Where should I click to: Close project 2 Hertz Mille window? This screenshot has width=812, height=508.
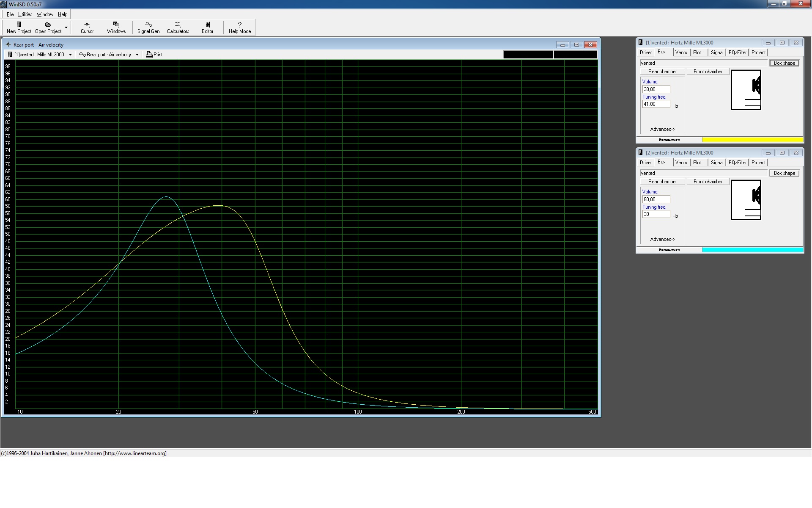tap(796, 153)
